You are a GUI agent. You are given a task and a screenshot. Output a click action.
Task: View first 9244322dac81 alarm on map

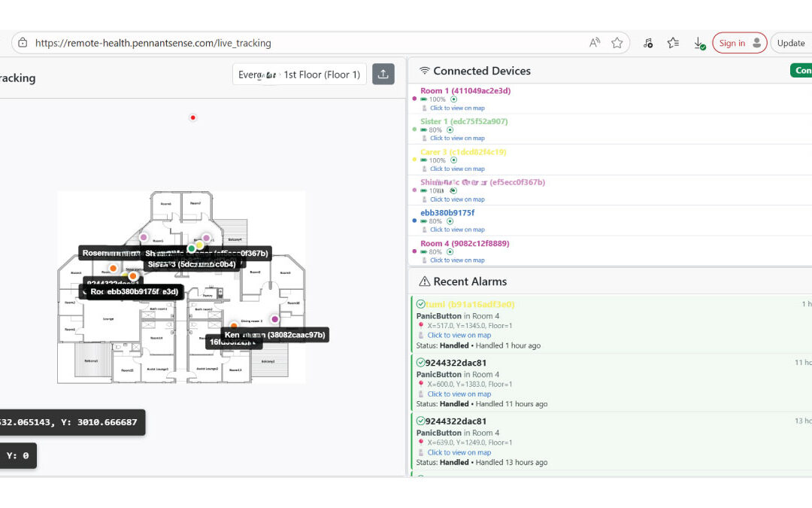pos(459,394)
